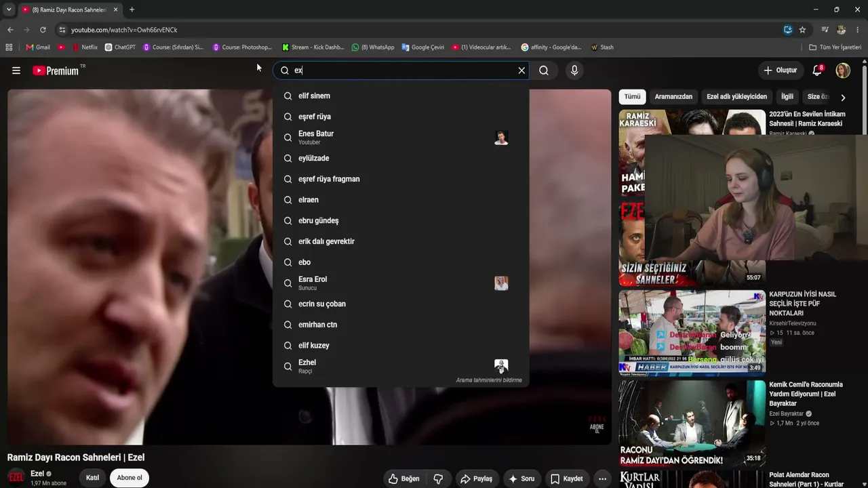Viewport: 868px width, 488px height.
Task: Open the WhatsApp bookmark
Action: click(373, 47)
